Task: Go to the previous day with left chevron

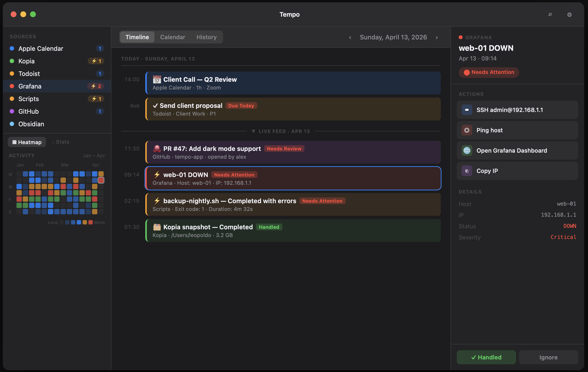Action: [350, 37]
